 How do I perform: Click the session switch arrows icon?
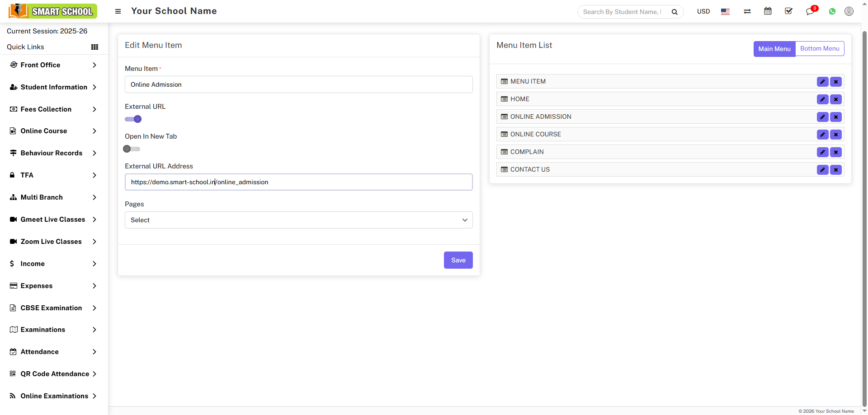point(747,11)
